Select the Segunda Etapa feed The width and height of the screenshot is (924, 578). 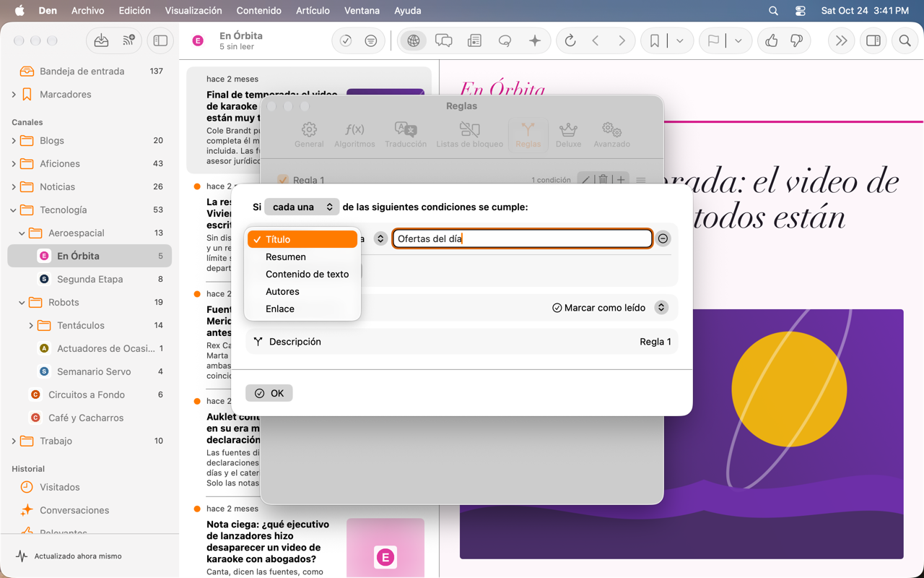point(90,279)
